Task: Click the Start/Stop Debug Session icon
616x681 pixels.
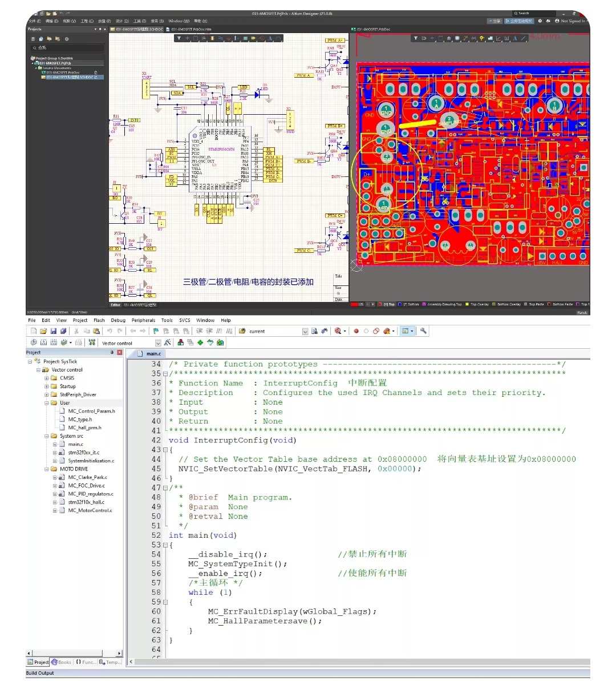Action: [338, 331]
